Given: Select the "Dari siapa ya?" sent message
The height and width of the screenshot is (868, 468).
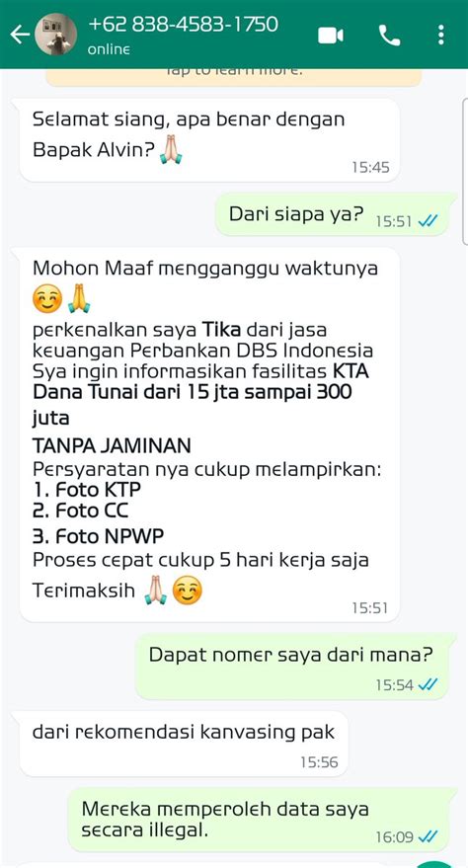Looking at the screenshot, I should (x=332, y=215).
